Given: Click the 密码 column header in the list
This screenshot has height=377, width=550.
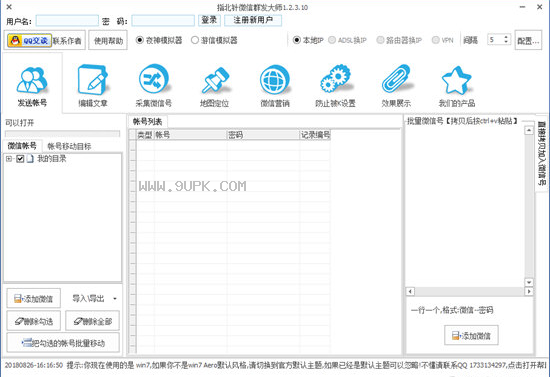Looking at the screenshot, I should click(x=263, y=135).
